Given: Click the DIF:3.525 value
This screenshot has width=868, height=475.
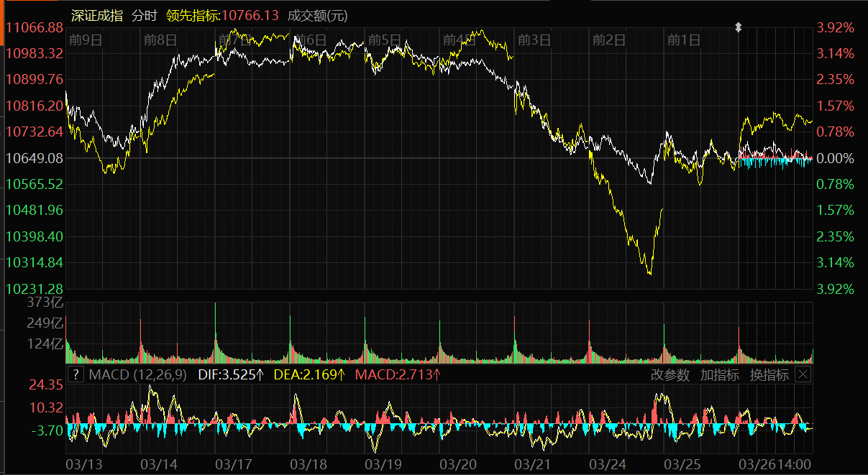Looking at the screenshot, I should point(231,374).
